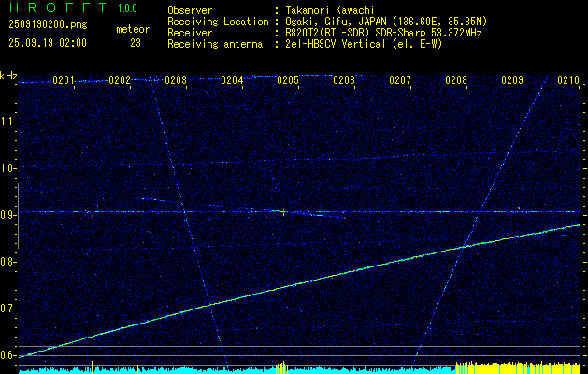Image resolution: width=588 pixels, height=374 pixels.
Task: Click the 0.6 kHz frequency label
Action: [7, 355]
